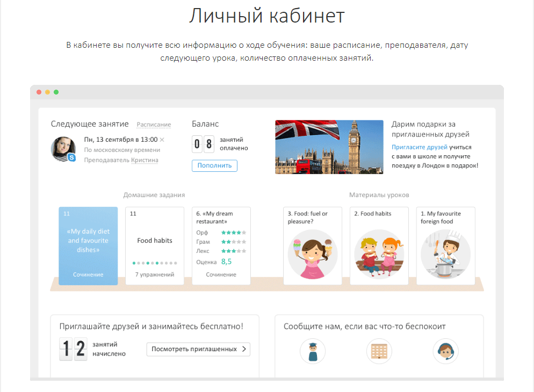Click the chef cooking illustration

click(x=445, y=255)
